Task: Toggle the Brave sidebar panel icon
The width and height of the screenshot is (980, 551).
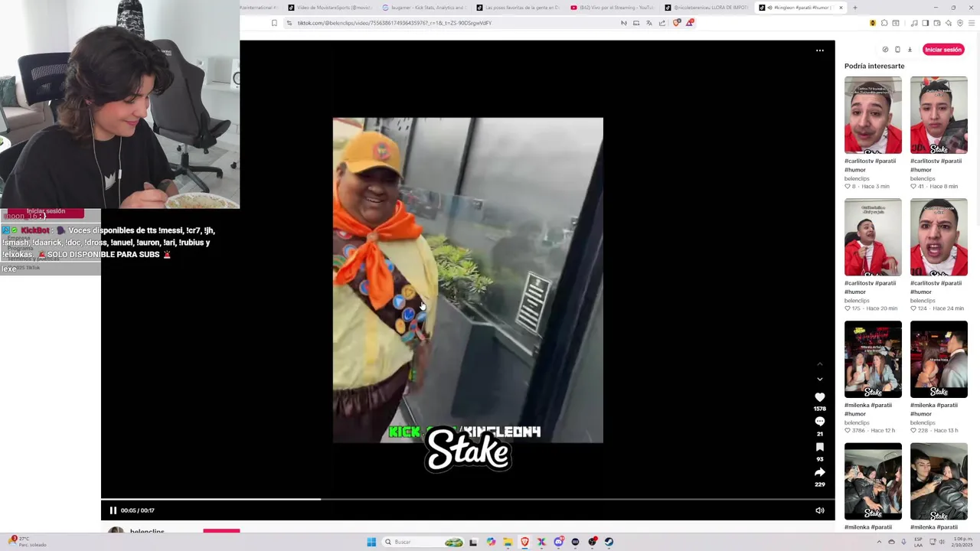Action: 925,23
